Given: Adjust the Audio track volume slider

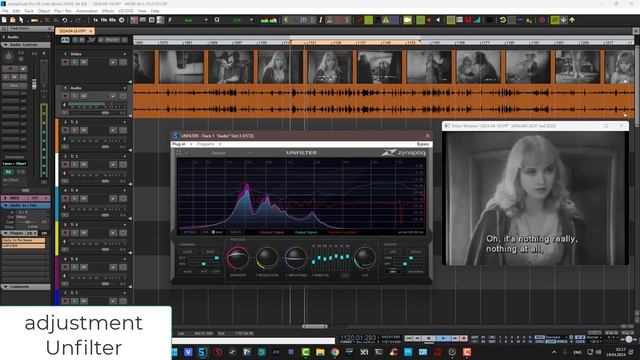Looking at the screenshot, I should [x=105, y=113].
